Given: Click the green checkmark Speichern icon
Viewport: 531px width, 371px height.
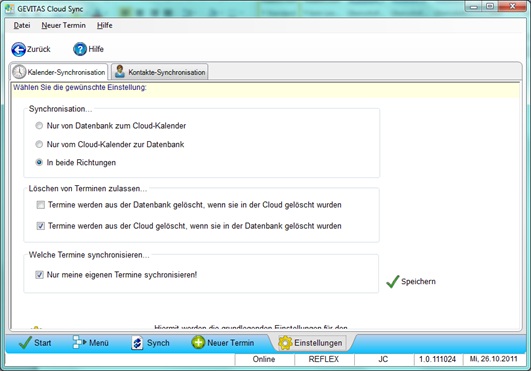Looking at the screenshot, I should (x=393, y=281).
